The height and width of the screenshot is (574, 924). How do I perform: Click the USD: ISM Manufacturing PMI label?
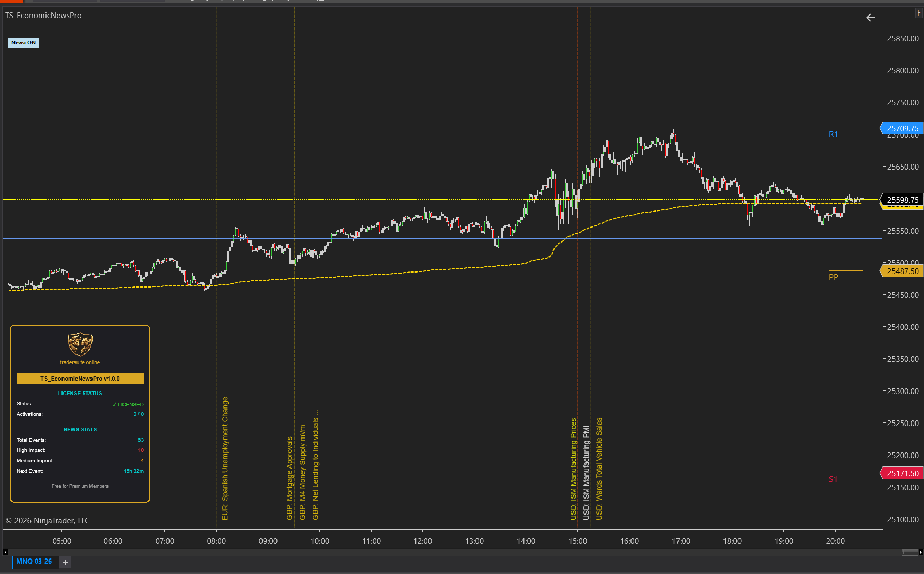pos(586,473)
